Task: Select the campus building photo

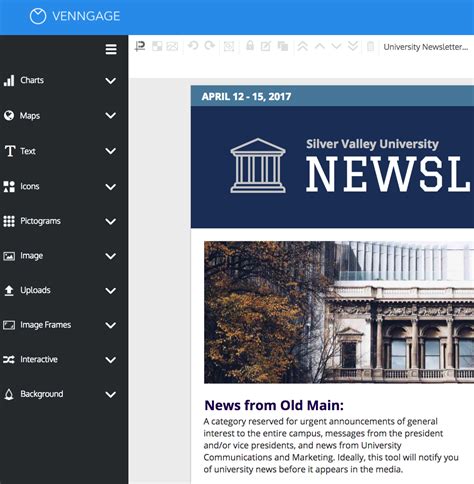Action: tap(339, 312)
